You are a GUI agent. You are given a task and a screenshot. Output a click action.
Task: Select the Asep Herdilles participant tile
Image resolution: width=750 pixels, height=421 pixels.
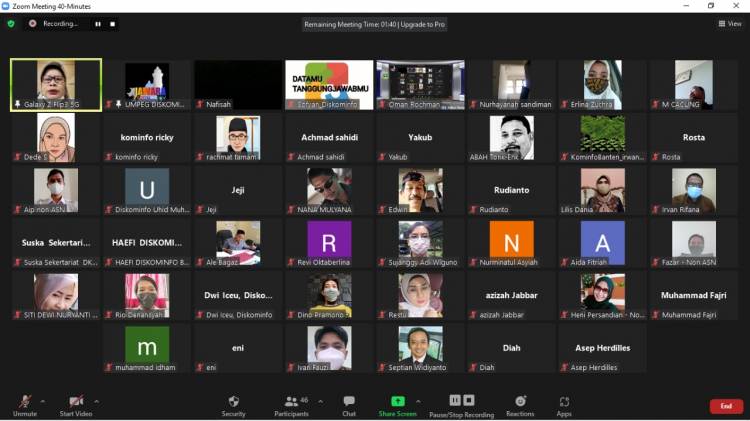pos(603,348)
